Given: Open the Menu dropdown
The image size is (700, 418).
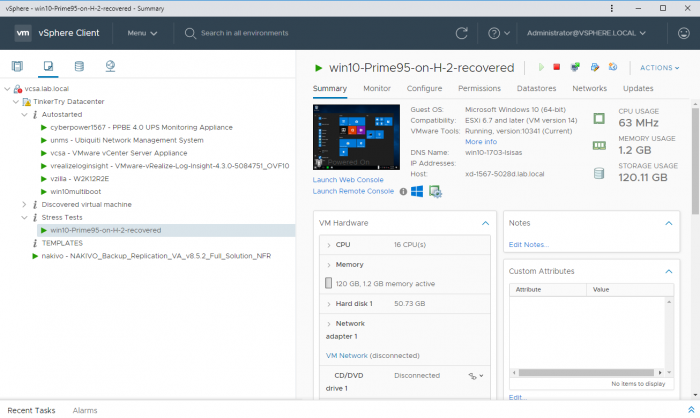Looking at the screenshot, I should [x=142, y=33].
